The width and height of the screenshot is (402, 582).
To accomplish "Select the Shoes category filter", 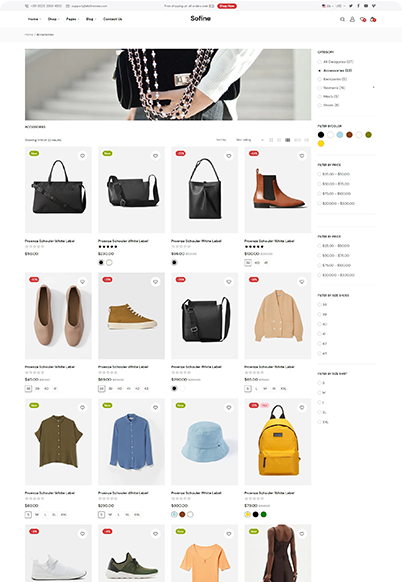I will (328, 105).
